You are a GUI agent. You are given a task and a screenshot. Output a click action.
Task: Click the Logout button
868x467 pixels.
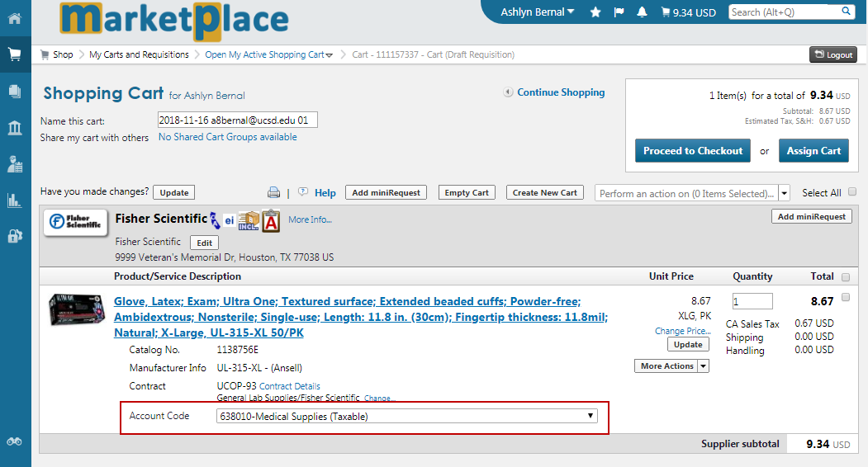(833, 54)
